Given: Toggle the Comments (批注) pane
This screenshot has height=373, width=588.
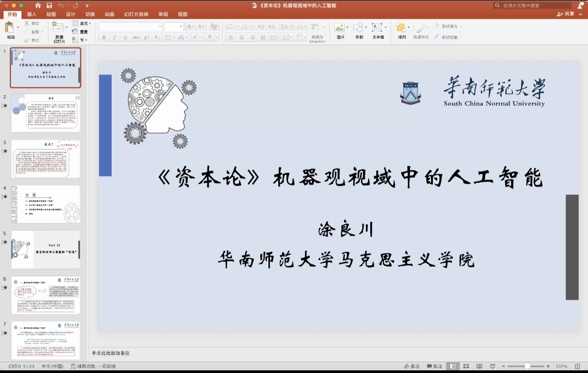Looking at the screenshot, I should click(x=434, y=366).
